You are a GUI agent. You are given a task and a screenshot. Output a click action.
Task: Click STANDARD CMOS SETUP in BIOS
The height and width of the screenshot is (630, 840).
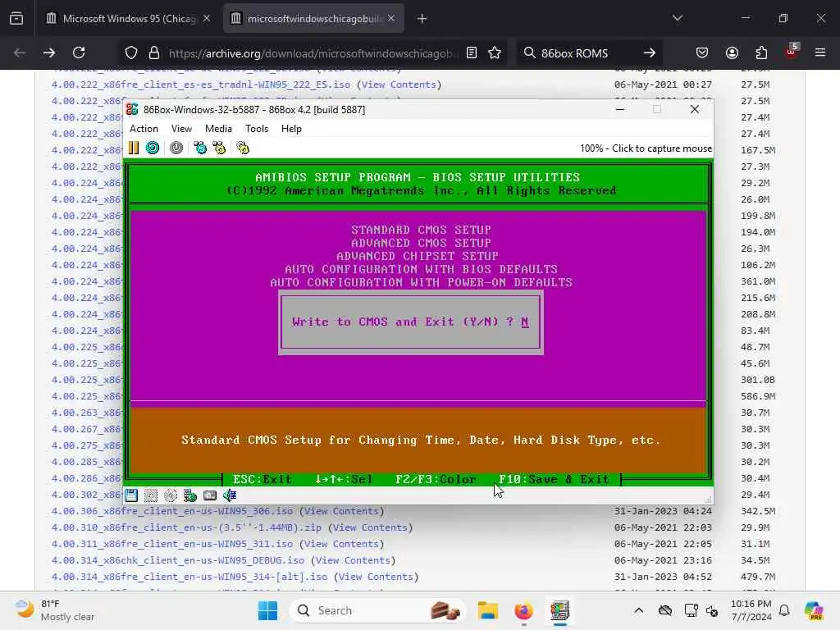click(x=421, y=230)
